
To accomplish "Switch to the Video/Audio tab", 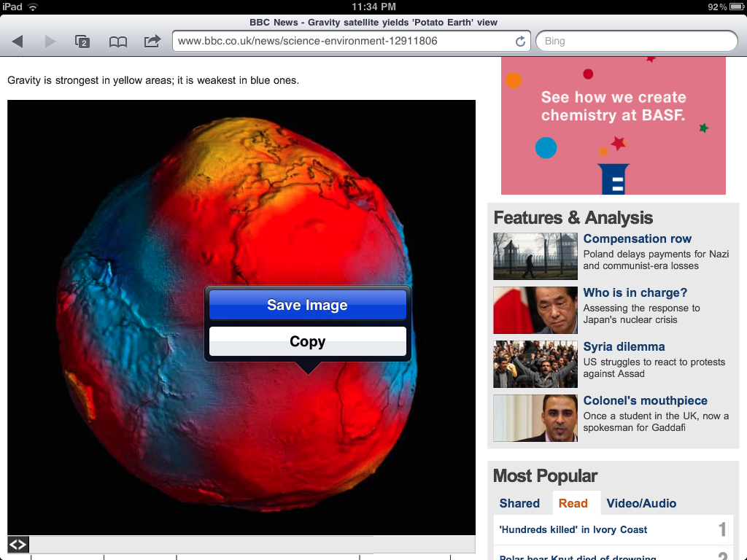I will [641, 503].
